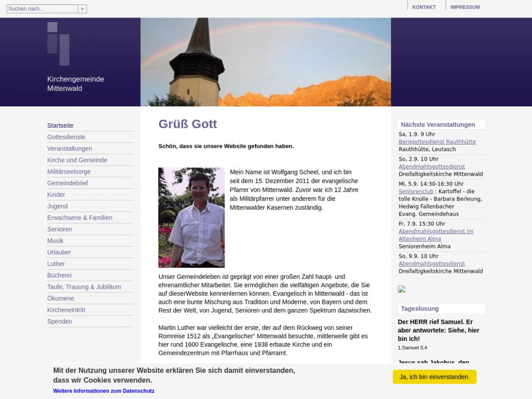Image resolution: width=532 pixels, height=399 pixels.
Task: Accept cookies with 'Ja, ich bin einverstanden'
Action: 434,377
